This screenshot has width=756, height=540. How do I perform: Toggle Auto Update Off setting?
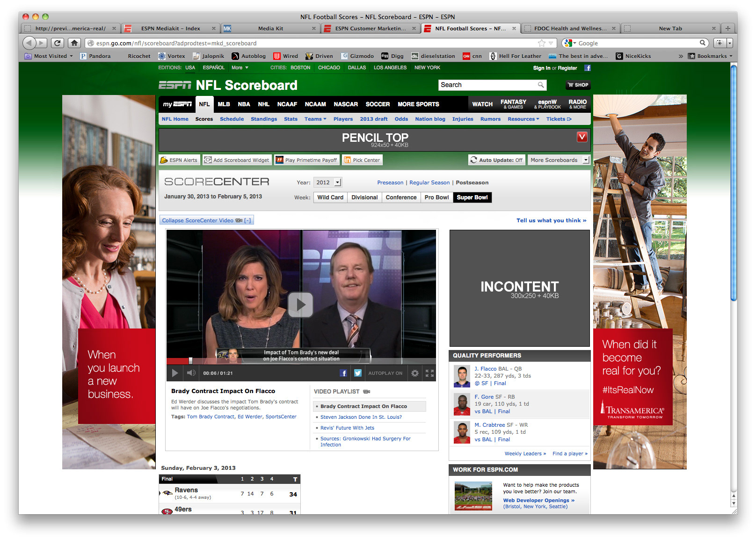[x=496, y=160]
